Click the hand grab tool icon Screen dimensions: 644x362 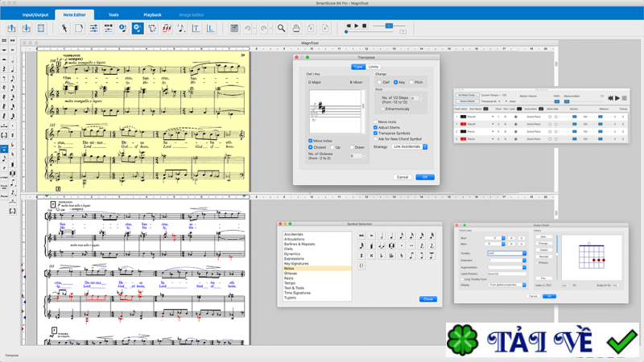[x=295, y=28]
